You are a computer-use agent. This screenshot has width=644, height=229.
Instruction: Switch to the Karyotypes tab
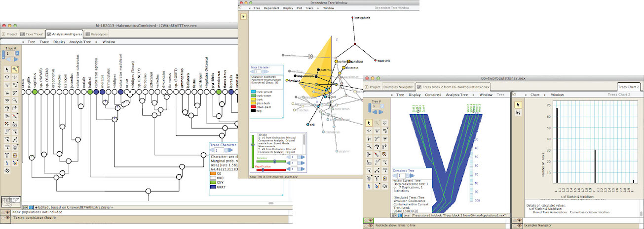tap(96, 34)
